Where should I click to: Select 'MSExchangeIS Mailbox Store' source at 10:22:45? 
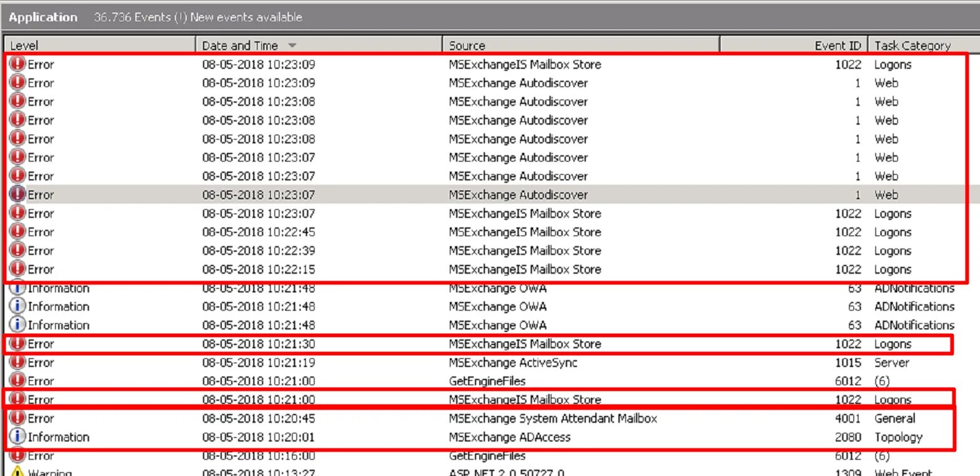pos(525,232)
